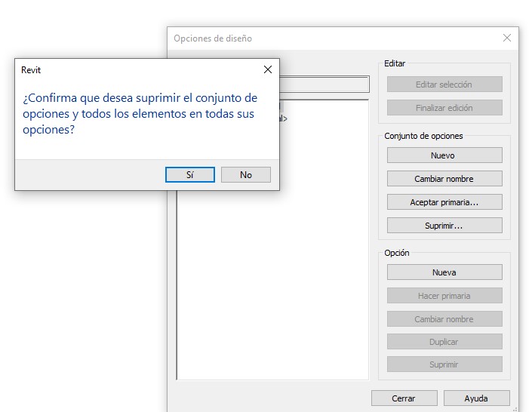The width and height of the screenshot is (532, 412).
Task: Close the Revit confirmation dialog with X
Action: tap(267, 69)
